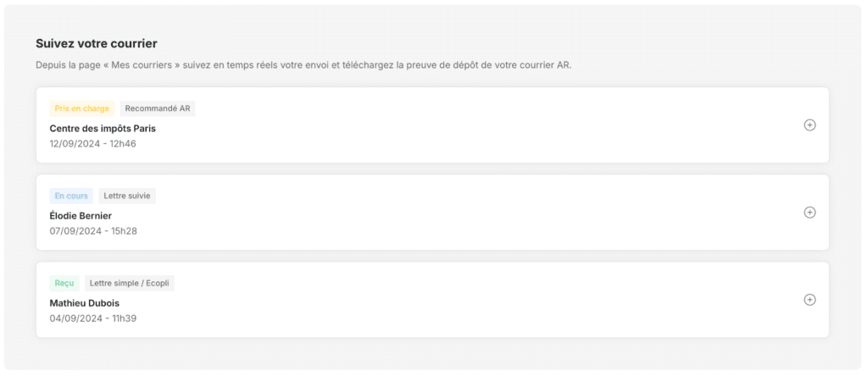Select the "Lettre suivie" tag
The width and height of the screenshot is (868, 376).
click(x=127, y=196)
